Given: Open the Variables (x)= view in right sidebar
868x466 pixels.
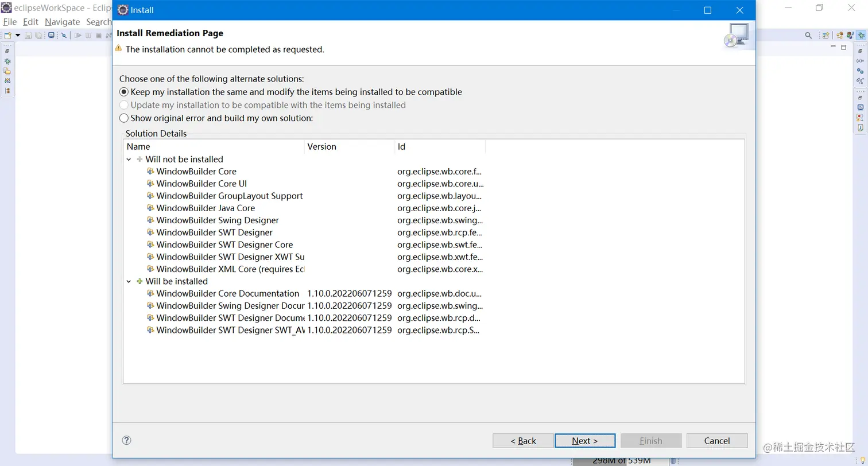Looking at the screenshot, I should 860,61.
